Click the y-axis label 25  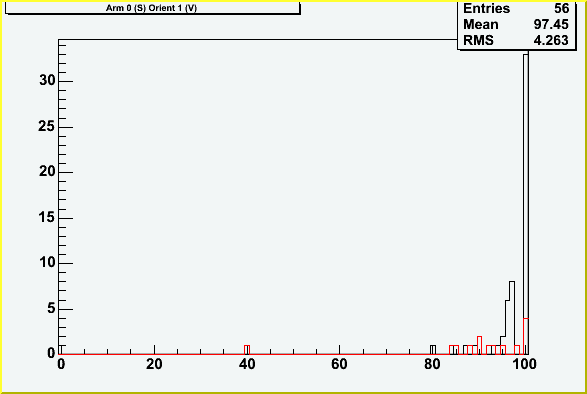click(47, 126)
